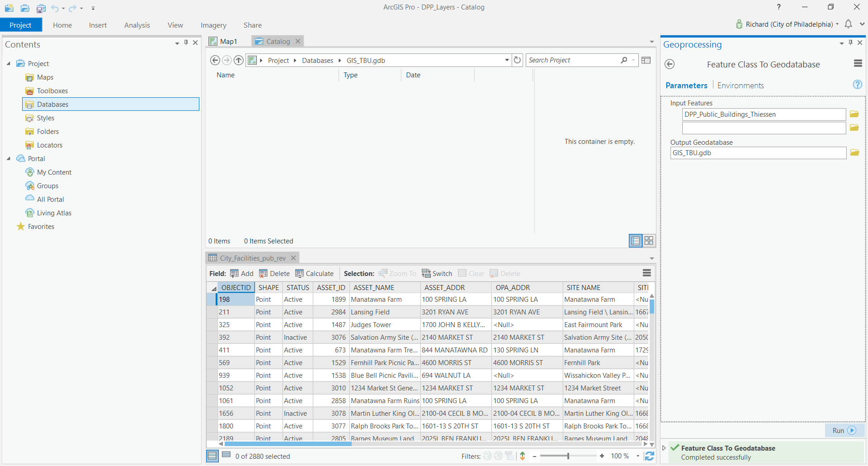Screen dimensions: 868x466
Task: Browse for the Output Geodatabase
Action: click(854, 153)
